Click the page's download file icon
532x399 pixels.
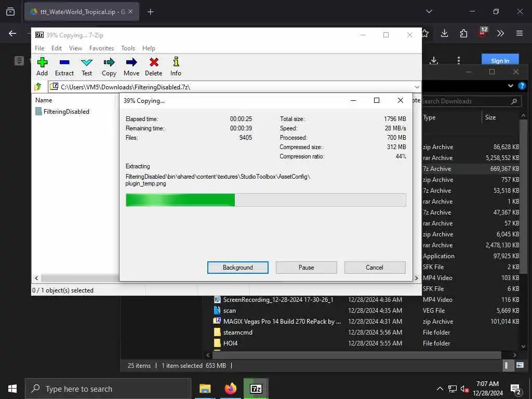(434, 60)
